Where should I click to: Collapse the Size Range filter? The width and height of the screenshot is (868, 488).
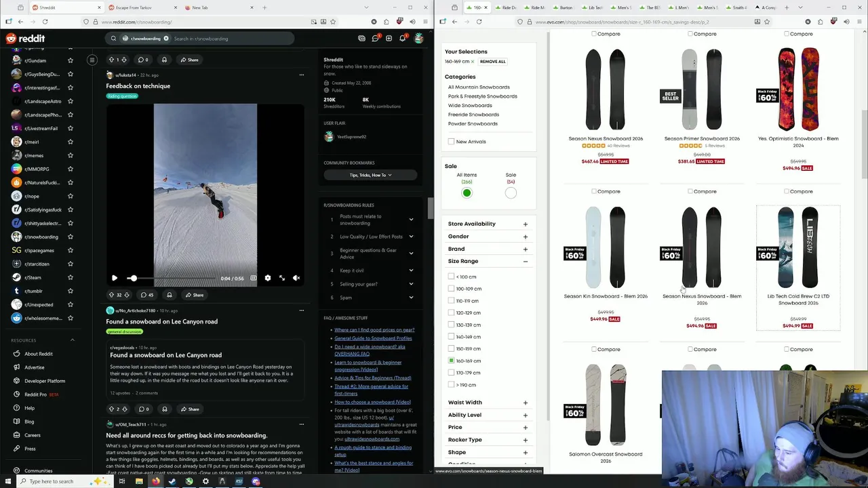526,261
